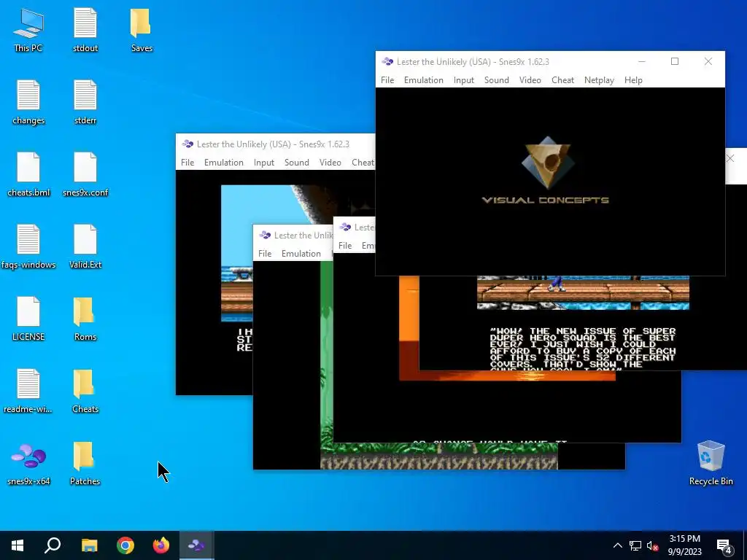Image resolution: width=747 pixels, height=560 pixels.
Task: Close the front Snes9x window
Action: click(708, 61)
